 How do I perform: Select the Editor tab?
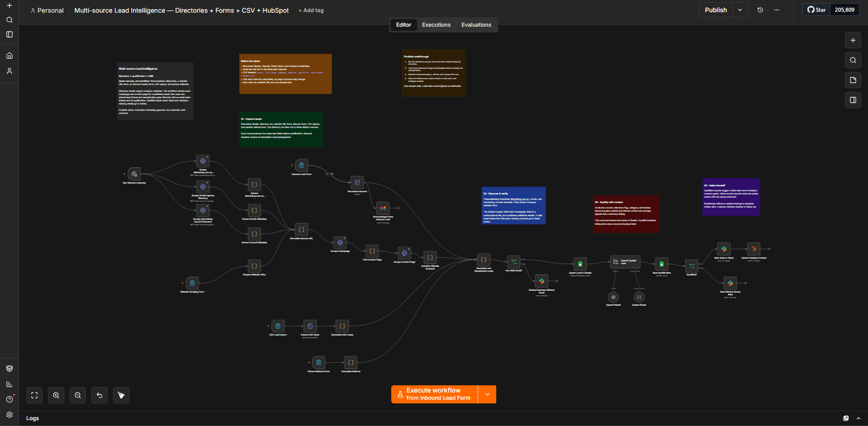pos(403,25)
